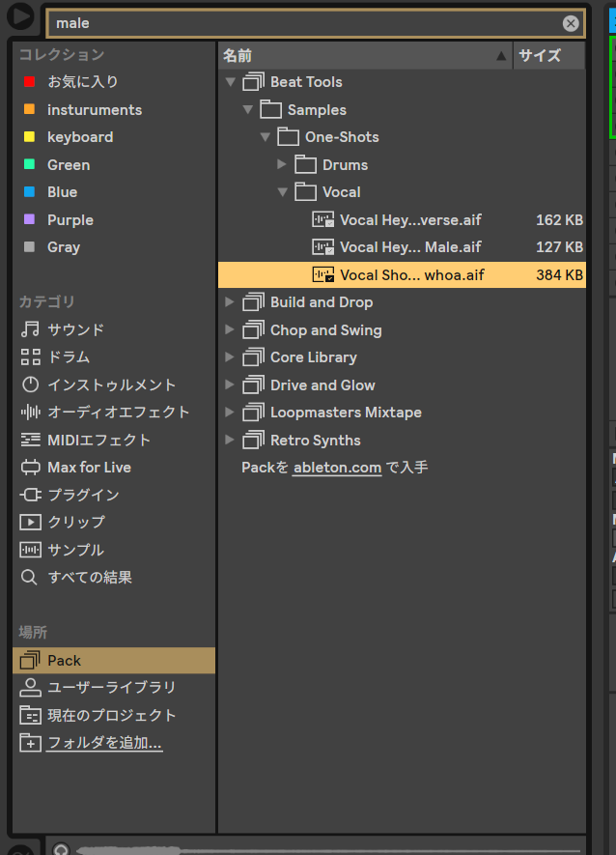Expand the Drums folder

click(282, 165)
